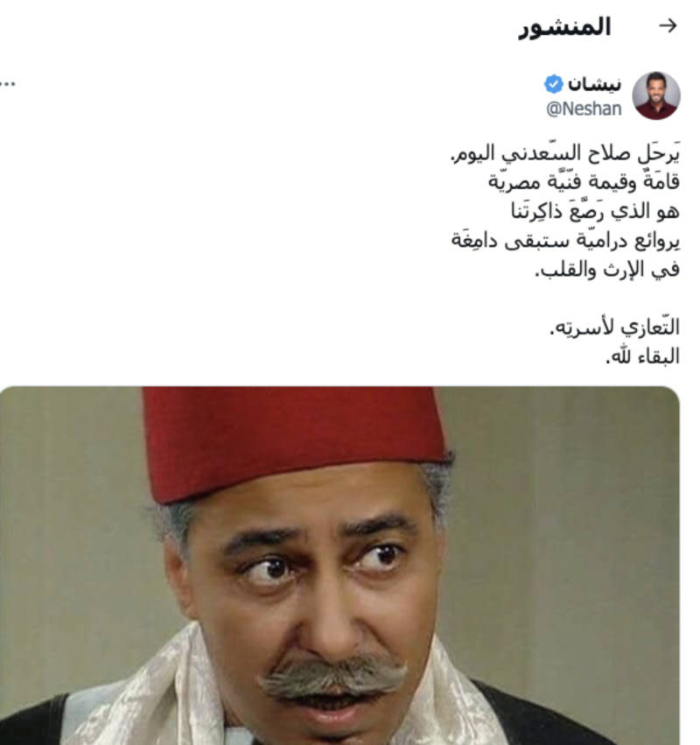Select the first line mentioning صلاح السّعدني اليوم
Viewport: 700px width, 745px height.
[565, 152]
